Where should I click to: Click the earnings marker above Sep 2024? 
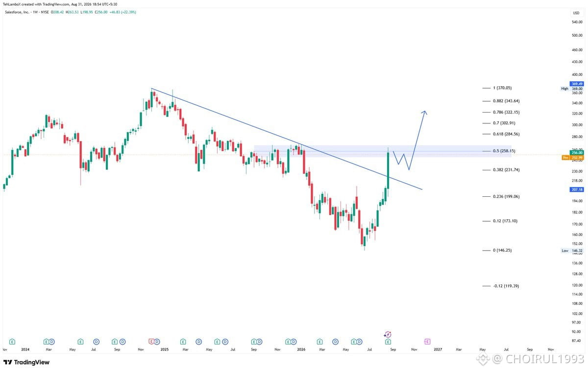pyautogui.click(x=115, y=342)
